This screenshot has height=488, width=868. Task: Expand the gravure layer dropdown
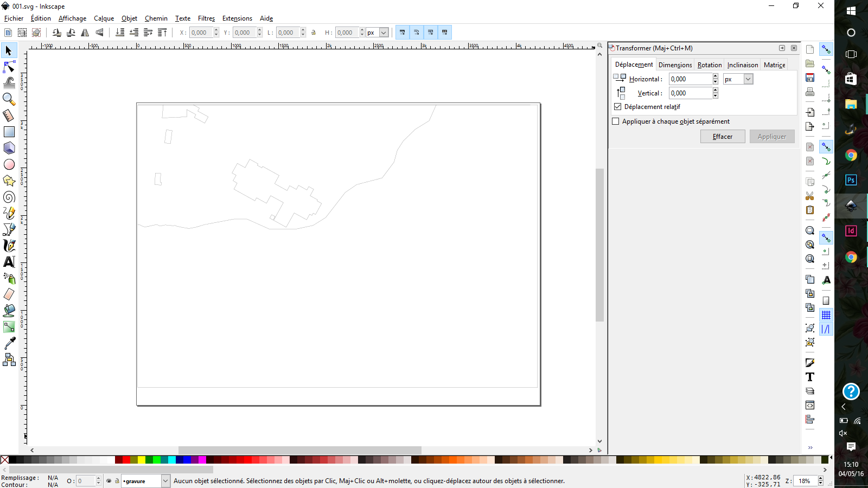point(165,481)
